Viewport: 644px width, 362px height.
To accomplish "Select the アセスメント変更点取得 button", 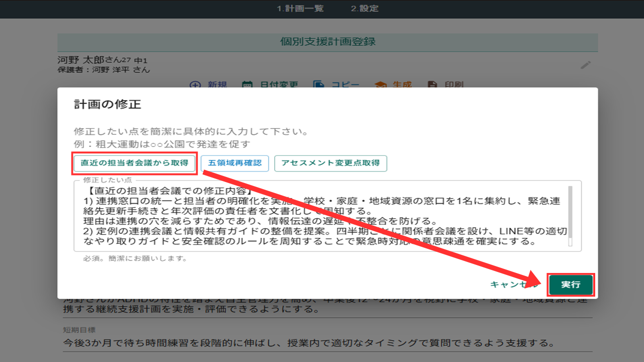I will pyautogui.click(x=331, y=163).
